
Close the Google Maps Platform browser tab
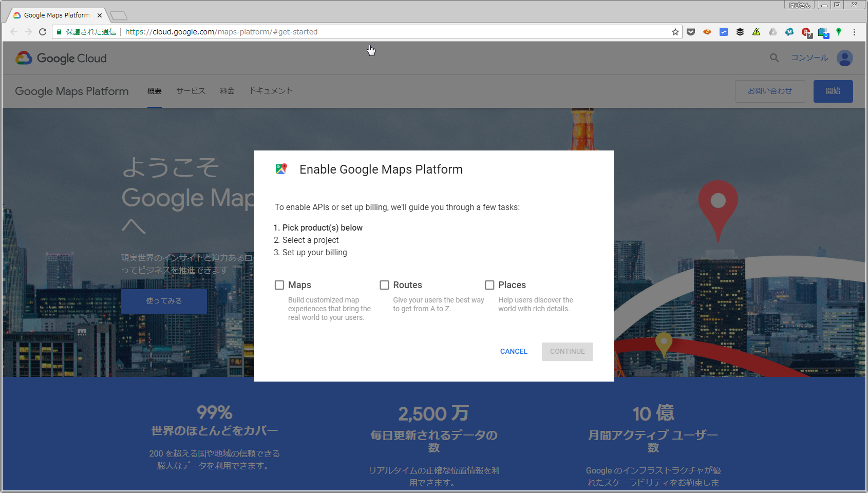100,15
